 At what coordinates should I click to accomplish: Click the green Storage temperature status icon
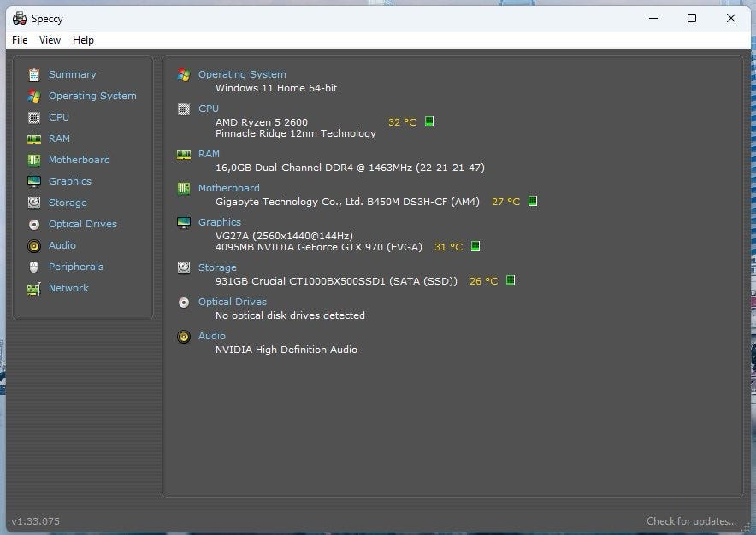510,280
